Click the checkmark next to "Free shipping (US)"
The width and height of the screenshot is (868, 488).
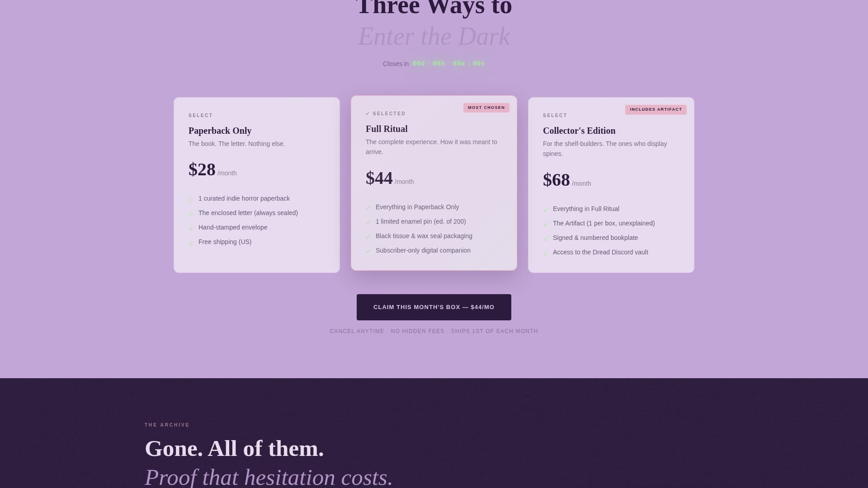click(191, 242)
